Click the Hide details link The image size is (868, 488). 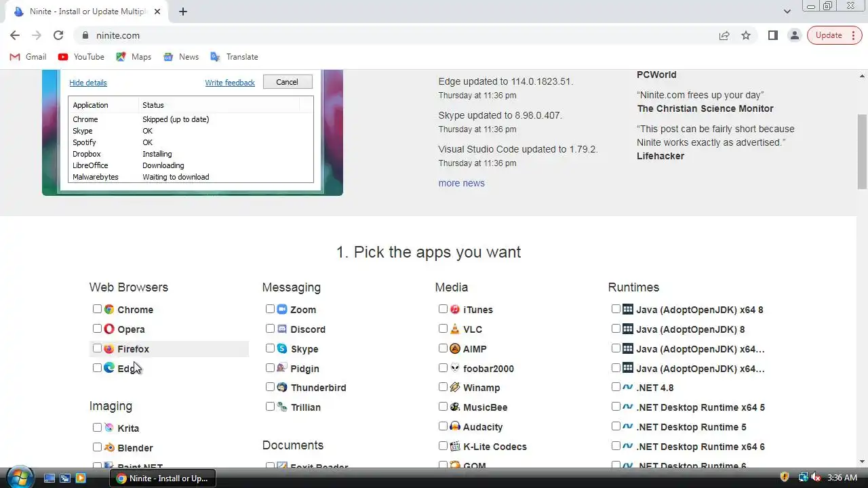(88, 83)
